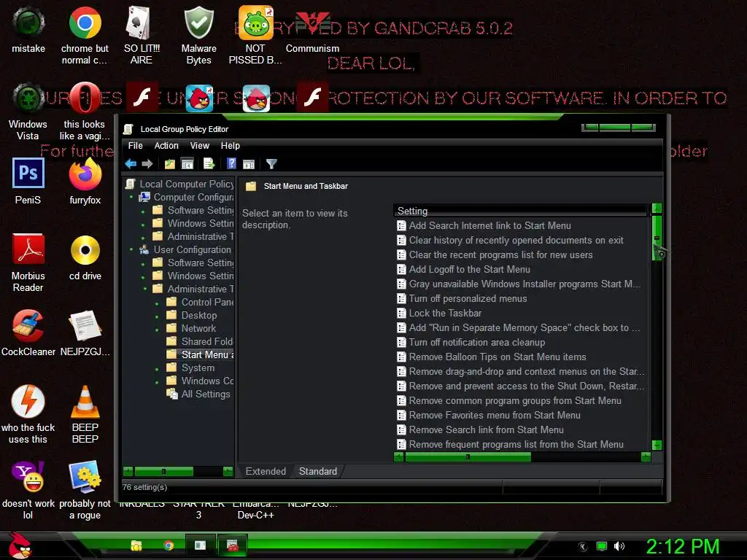Open the Help menu

click(x=230, y=146)
